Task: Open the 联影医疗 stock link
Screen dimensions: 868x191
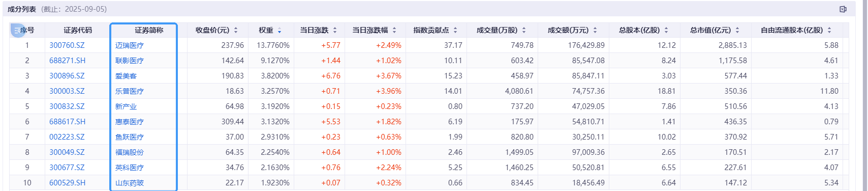Action: click(130, 61)
